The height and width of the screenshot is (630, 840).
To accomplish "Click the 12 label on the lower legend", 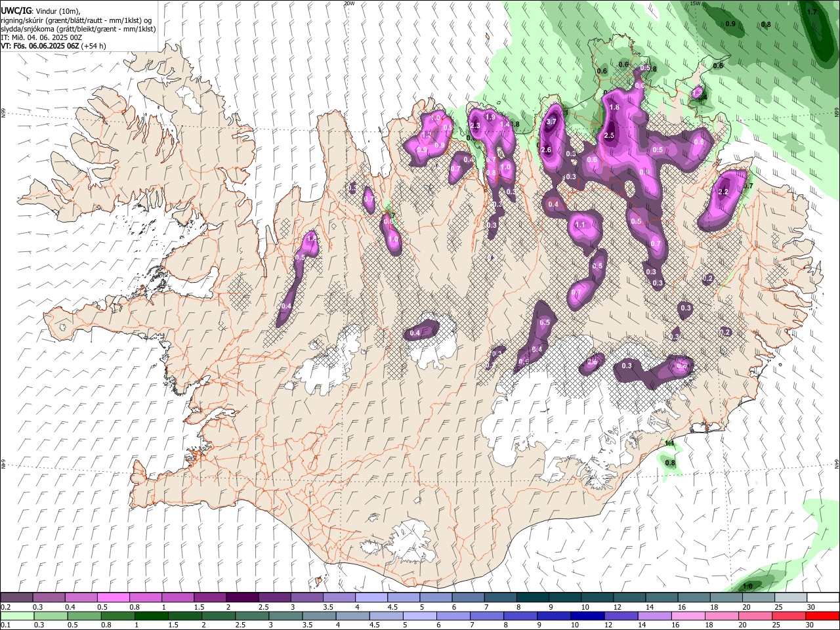I will pos(608,625).
